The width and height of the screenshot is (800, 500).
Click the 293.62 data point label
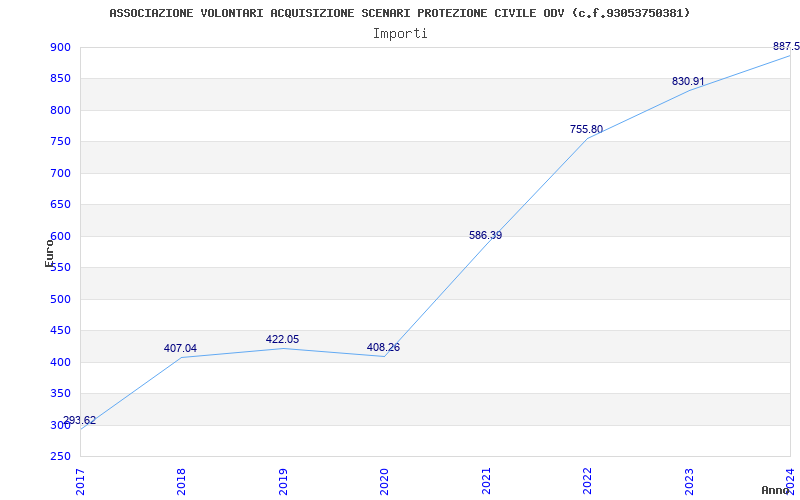80,421
